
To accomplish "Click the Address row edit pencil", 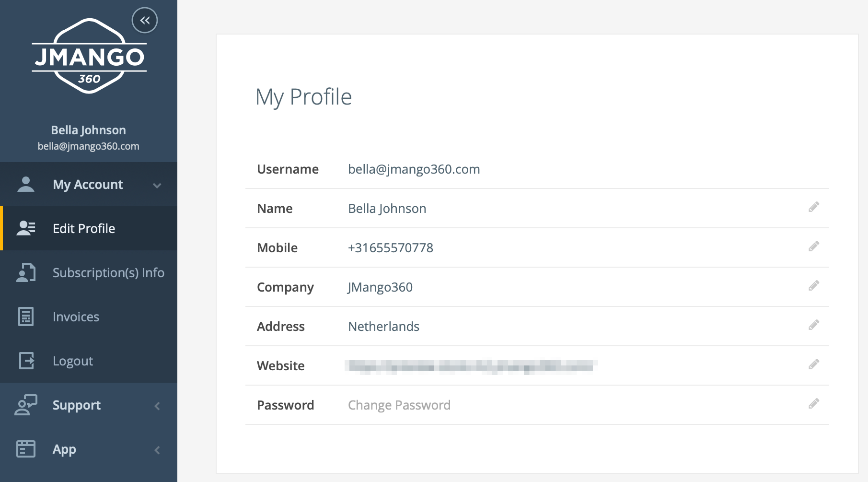I will point(814,325).
